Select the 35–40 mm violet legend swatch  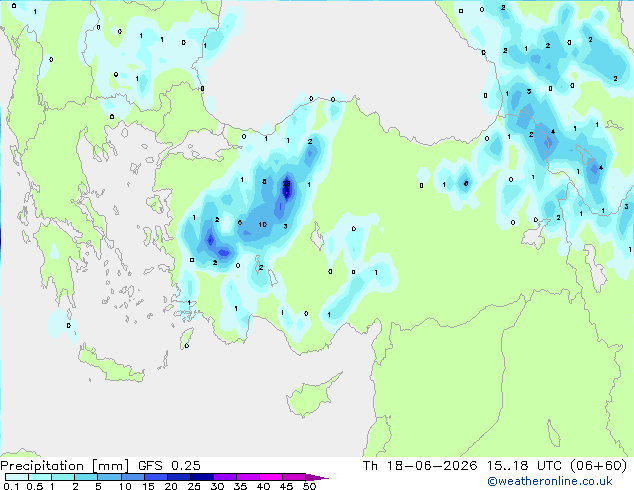(247, 477)
